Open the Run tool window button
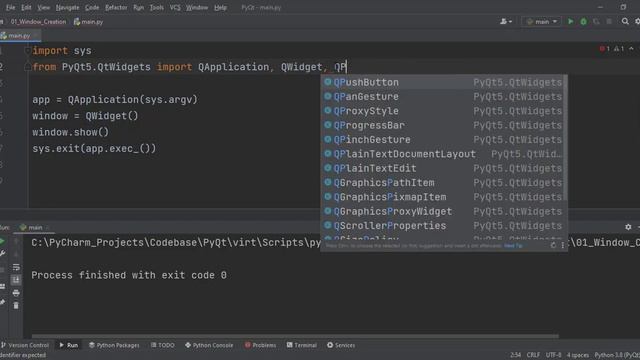Screen dimensions: 640x360 click(x=69, y=345)
